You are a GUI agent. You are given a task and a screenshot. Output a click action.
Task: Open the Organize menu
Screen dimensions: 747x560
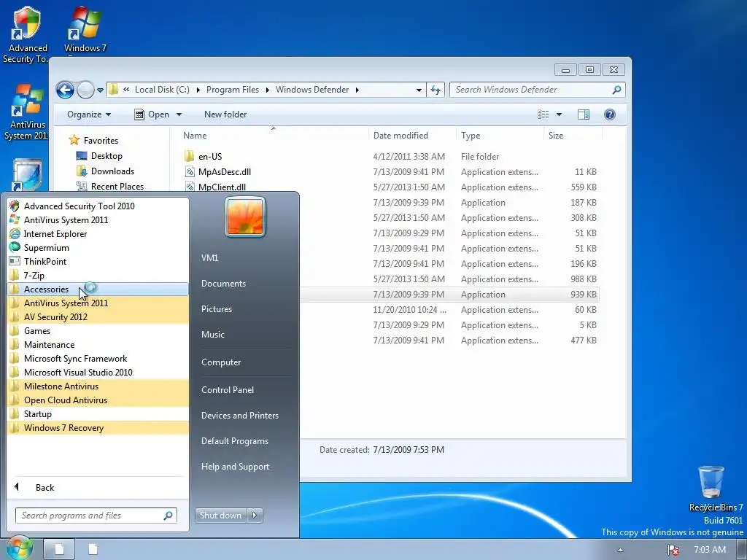click(88, 114)
